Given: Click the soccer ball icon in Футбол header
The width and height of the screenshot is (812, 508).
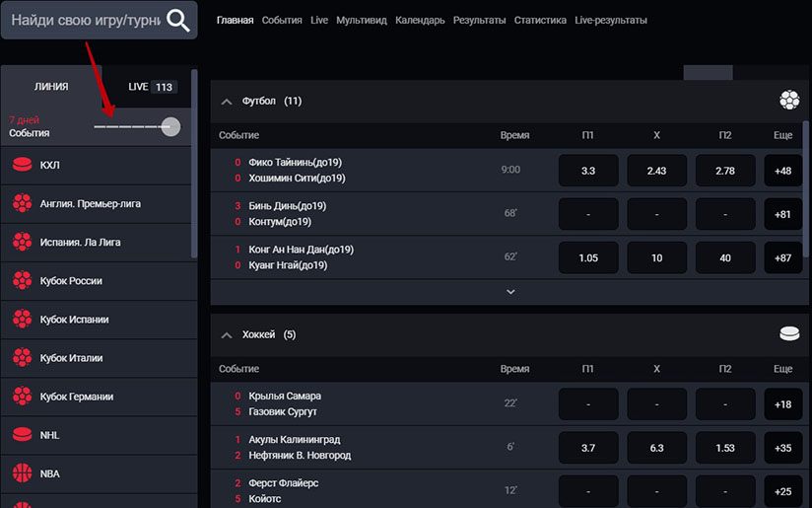Looking at the screenshot, I should point(789,100).
